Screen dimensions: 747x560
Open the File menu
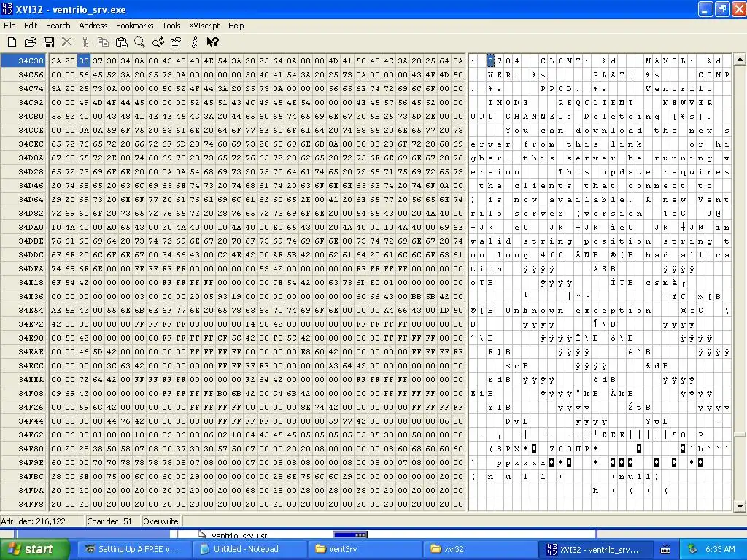[9, 26]
